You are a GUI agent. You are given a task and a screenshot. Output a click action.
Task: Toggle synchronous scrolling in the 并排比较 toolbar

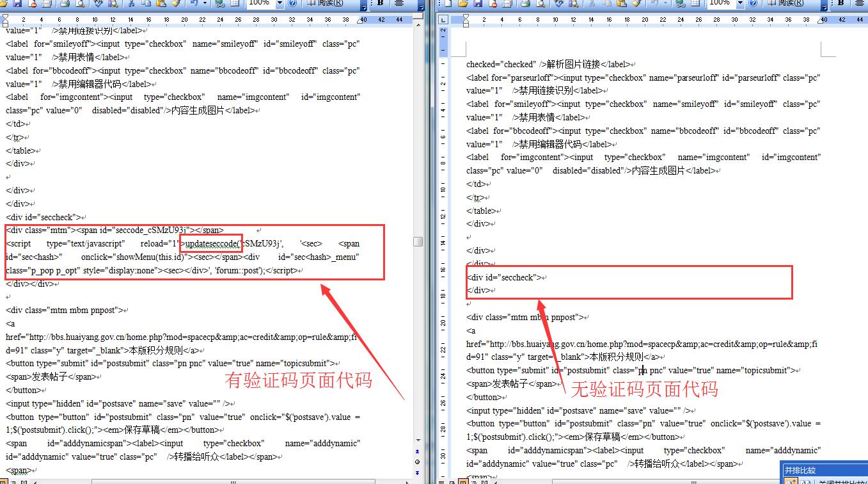point(791,481)
